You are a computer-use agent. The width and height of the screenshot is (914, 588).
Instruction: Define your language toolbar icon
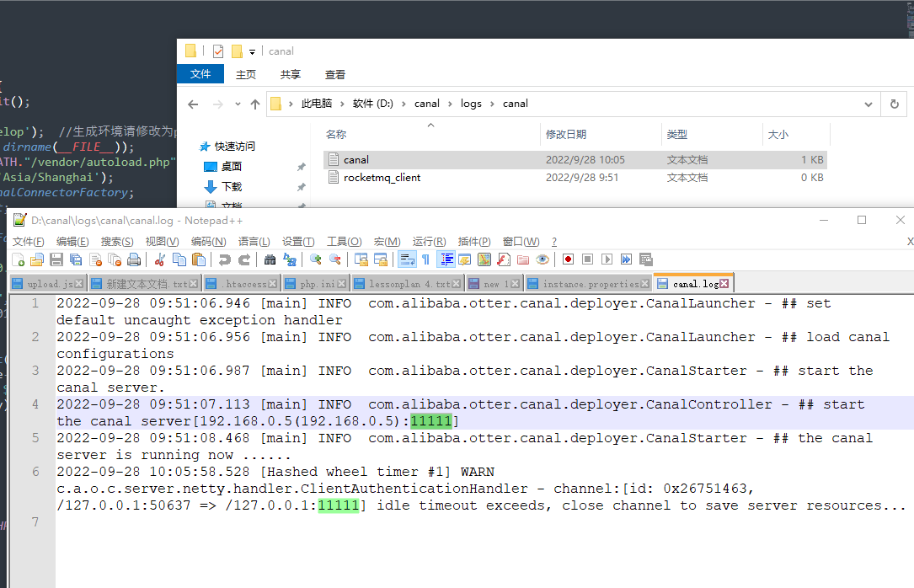[x=464, y=260]
